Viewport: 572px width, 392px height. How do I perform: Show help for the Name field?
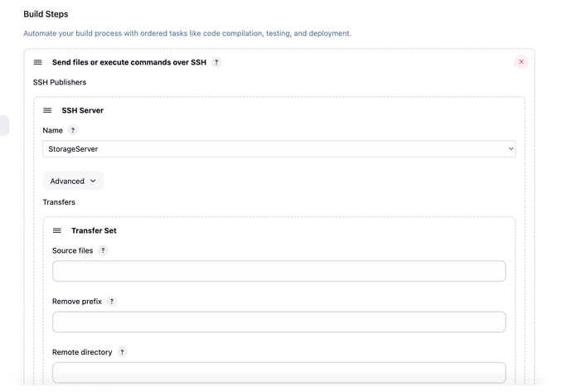[x=73, y=130]
